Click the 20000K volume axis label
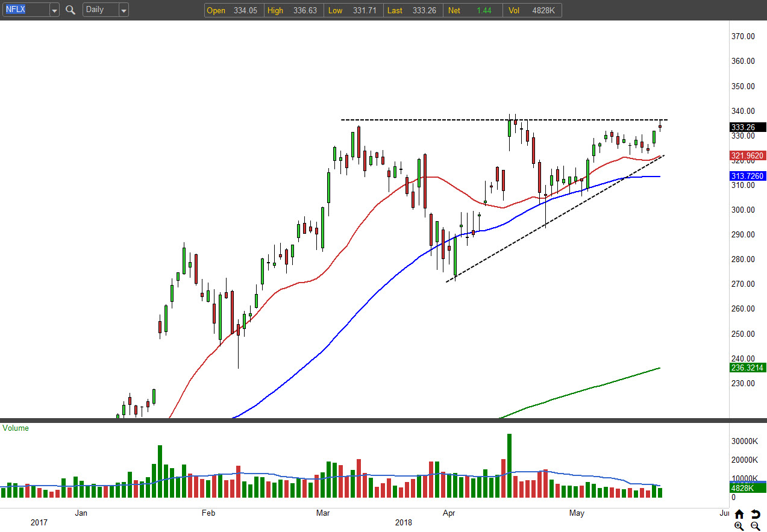The image size is (767, 532). tap(745, 460)
